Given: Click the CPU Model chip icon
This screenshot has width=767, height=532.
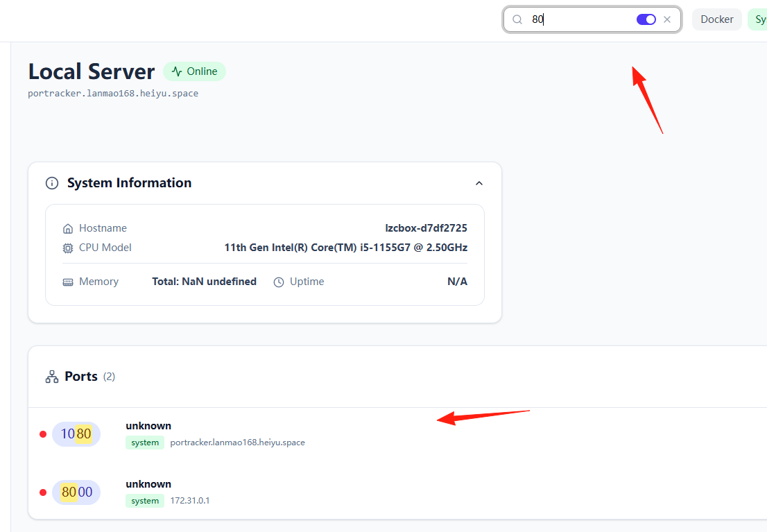Looking at the screenshot, I should pos(68,248).
